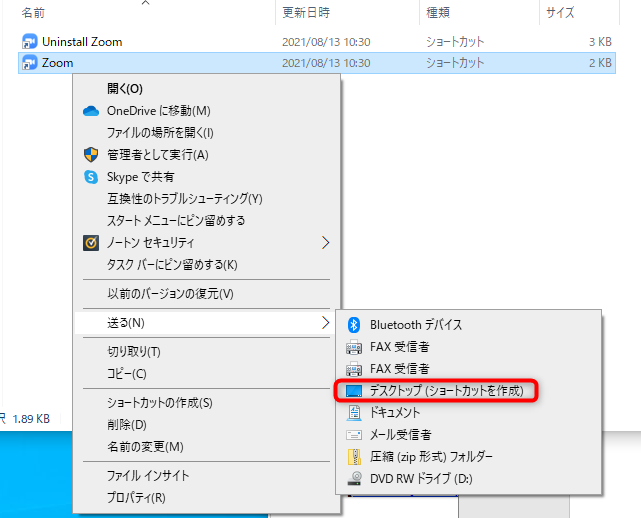Select 削除(D) from context menu
Image resolution: width=641 pixels, height=518 pixels.
pyautogui.click(x=206, y=425)
